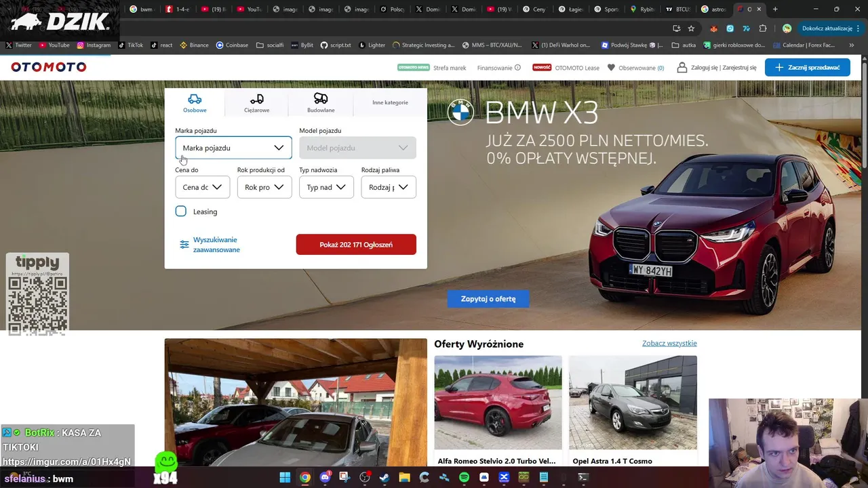Open the Wyszukiwanie zaawansowane link

(x=216, y=245)
